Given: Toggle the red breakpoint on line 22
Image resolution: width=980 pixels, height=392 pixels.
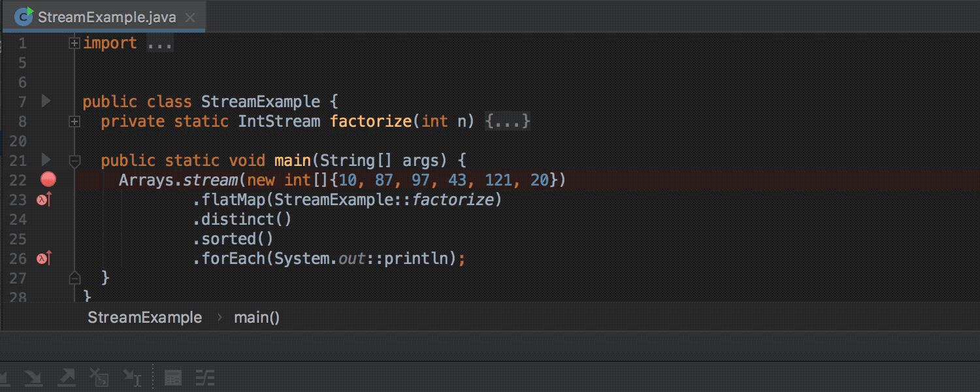Looking at the screenshot, I should coord(48,180).
